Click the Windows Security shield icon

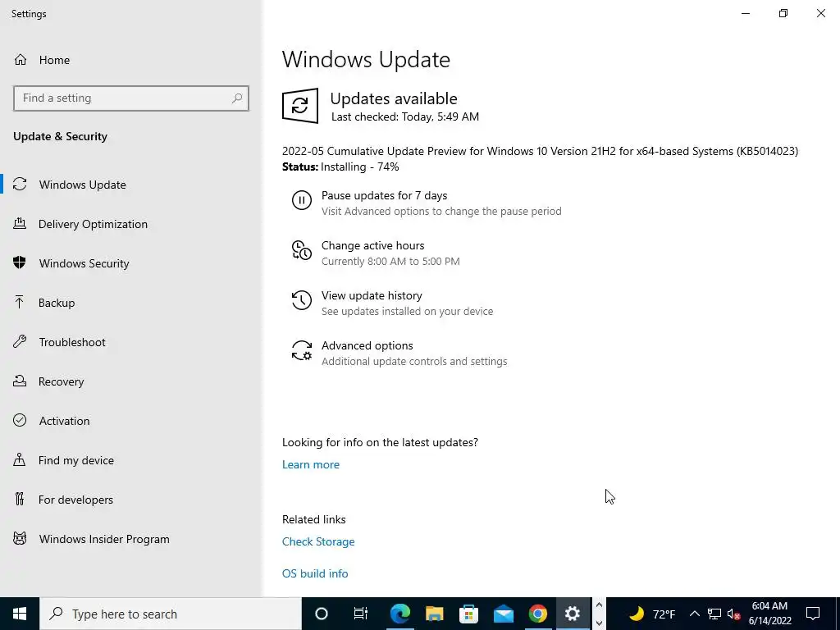click(x=20, y=262)
